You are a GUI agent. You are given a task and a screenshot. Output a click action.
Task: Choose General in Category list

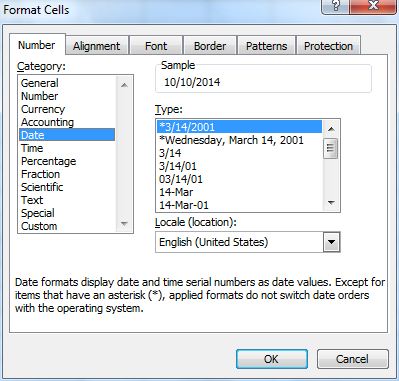(x=67, y=83)
